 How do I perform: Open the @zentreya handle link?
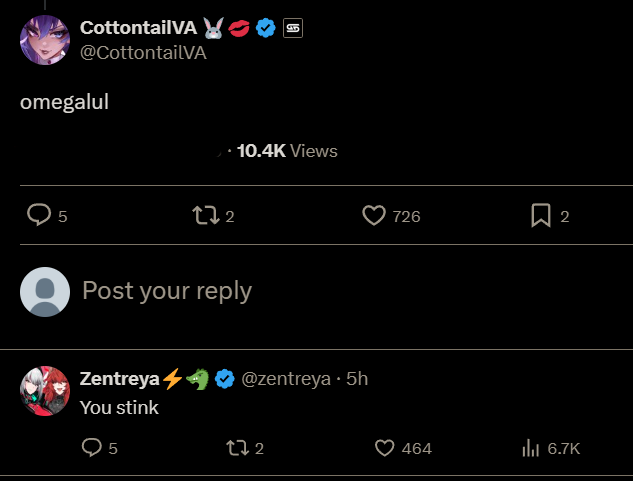pyautogui.click(x=286, y=379)
